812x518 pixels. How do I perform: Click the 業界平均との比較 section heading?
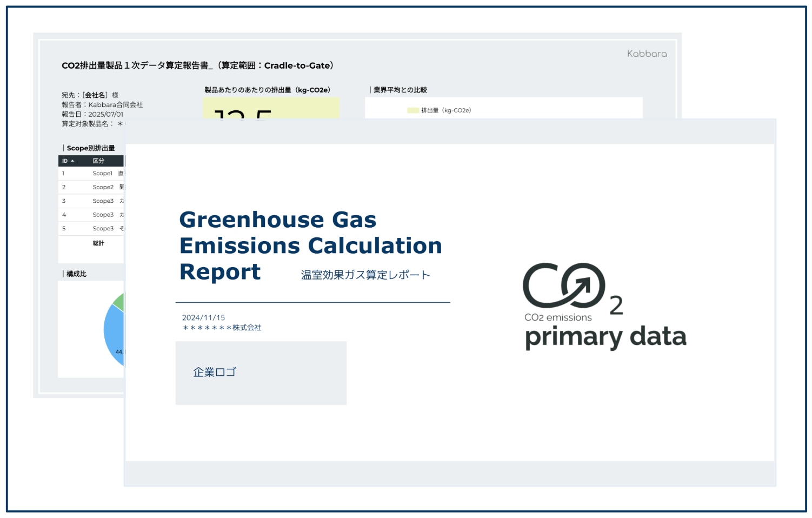pyautogui.click(x=400, y=90)
